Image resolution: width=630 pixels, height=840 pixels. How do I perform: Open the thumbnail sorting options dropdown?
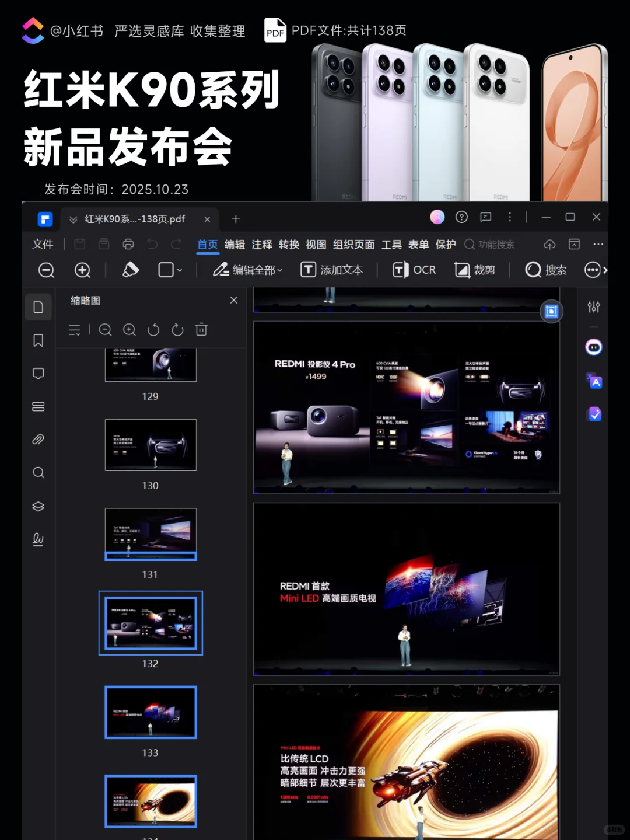click(75, 330)
